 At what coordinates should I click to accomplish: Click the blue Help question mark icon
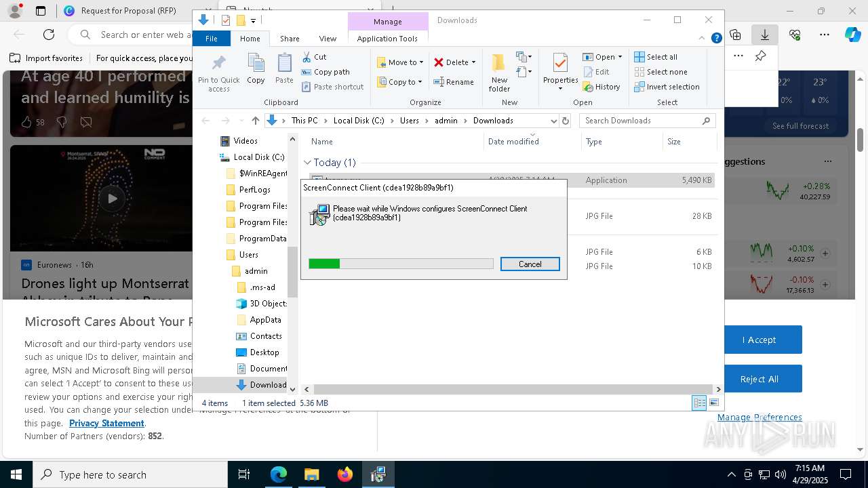pos(716,39)
